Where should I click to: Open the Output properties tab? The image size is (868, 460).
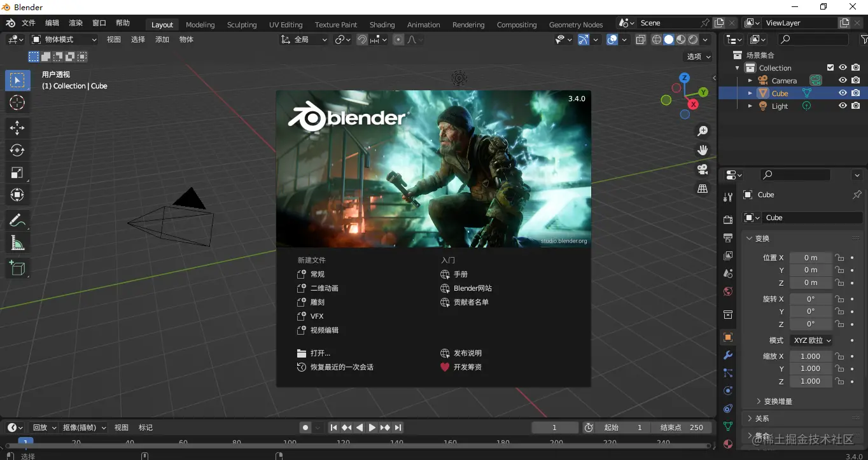(x=728, y=237)
